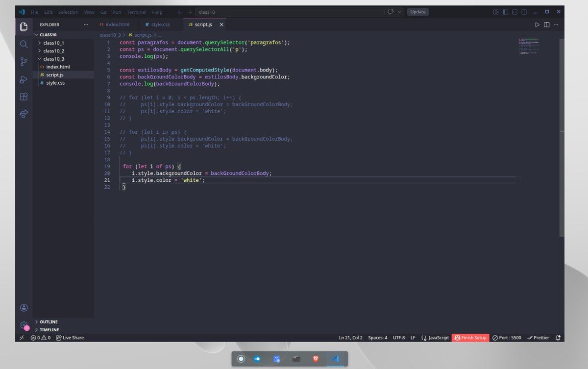Open the File menu
The image size is (588, 369).
point(34,12)
